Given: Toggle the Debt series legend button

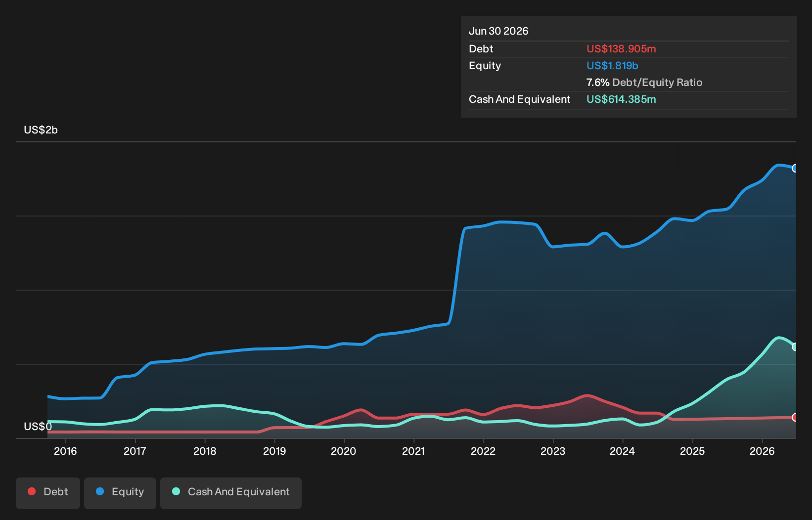Looking at the screenshot, I should [48, 493].
